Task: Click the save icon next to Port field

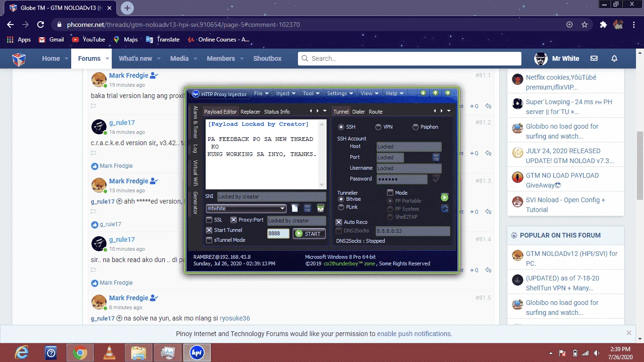Action: coord(436,157)
